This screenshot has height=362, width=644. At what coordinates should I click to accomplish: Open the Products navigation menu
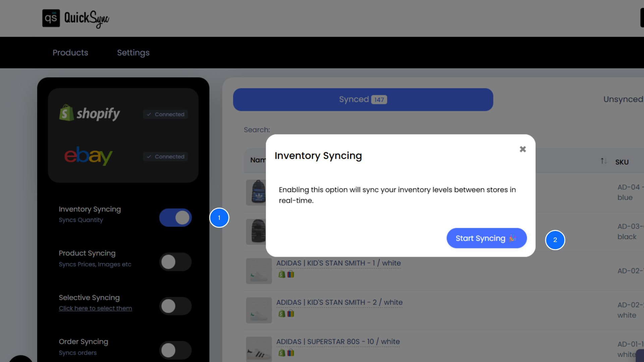pos(70,53)
